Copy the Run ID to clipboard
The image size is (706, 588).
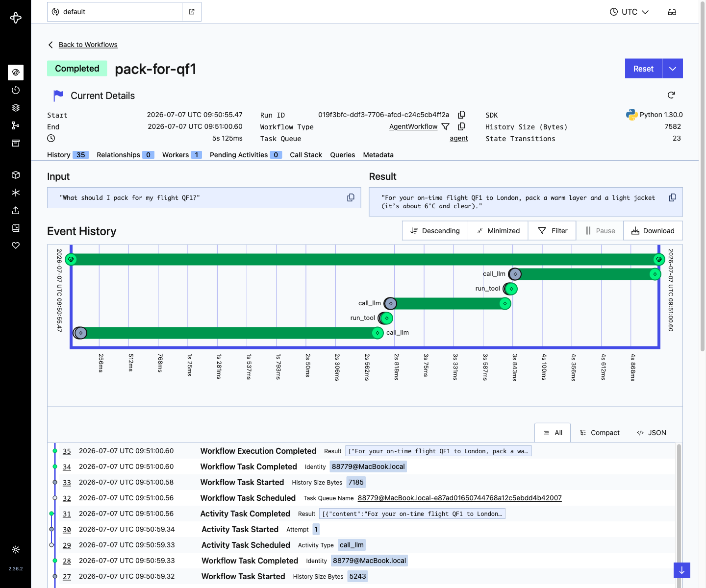coord(461,115)
